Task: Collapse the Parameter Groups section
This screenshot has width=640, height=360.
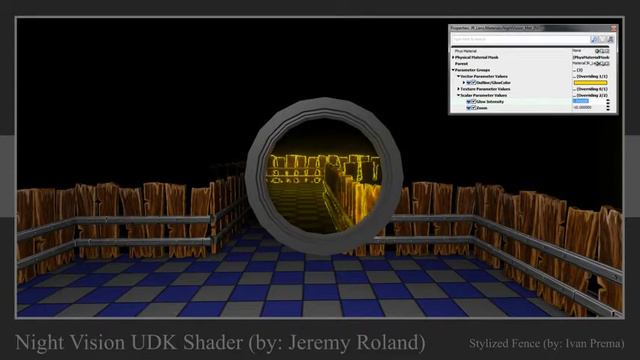Action: pos(453,70)
